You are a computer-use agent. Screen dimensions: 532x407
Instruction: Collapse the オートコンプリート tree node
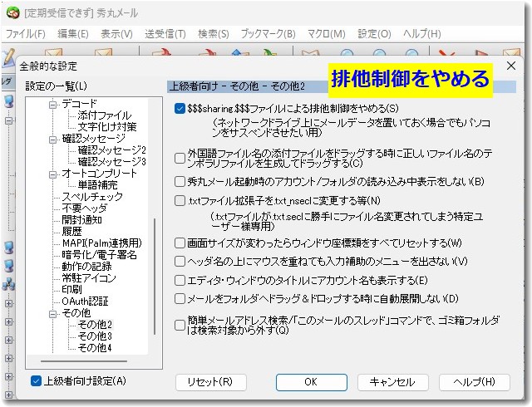52,174
